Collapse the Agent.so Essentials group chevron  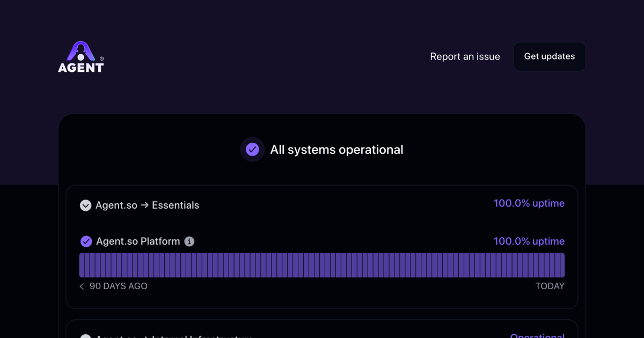[85, 205]
